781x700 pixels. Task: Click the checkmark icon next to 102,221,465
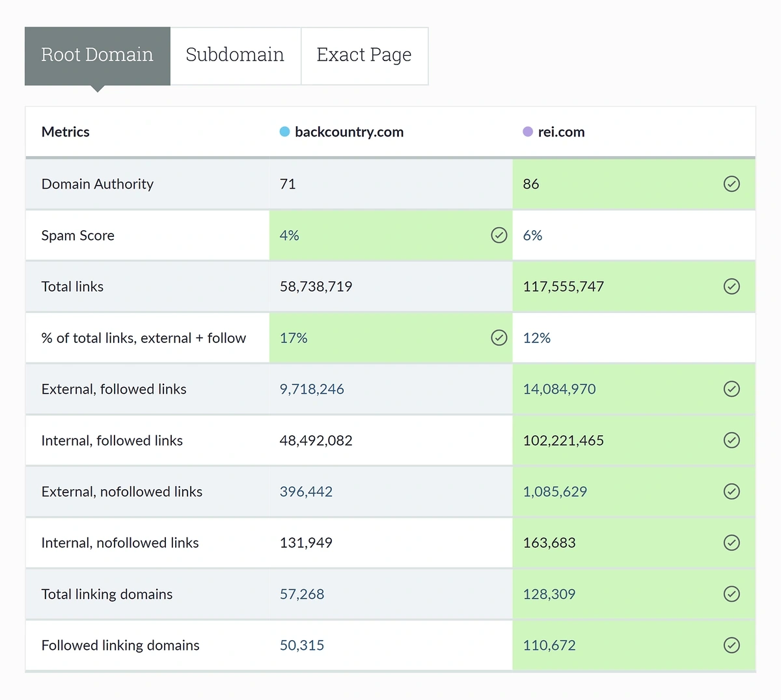click(x=732, y=440)
